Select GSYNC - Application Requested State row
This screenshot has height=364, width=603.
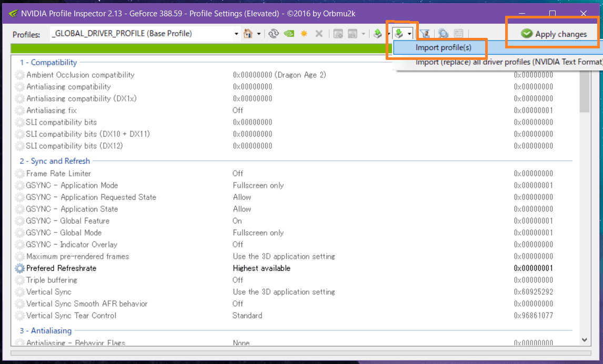pos(292,197)
